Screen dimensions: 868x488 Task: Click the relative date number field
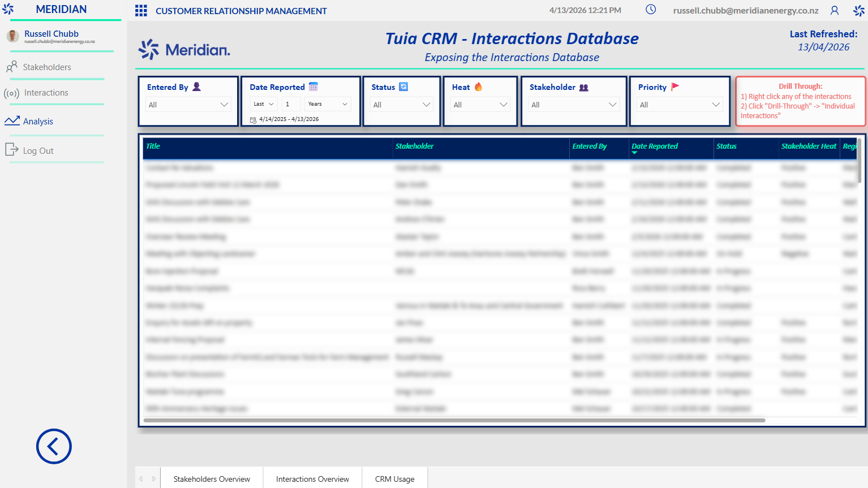click(x=291, y=104)
